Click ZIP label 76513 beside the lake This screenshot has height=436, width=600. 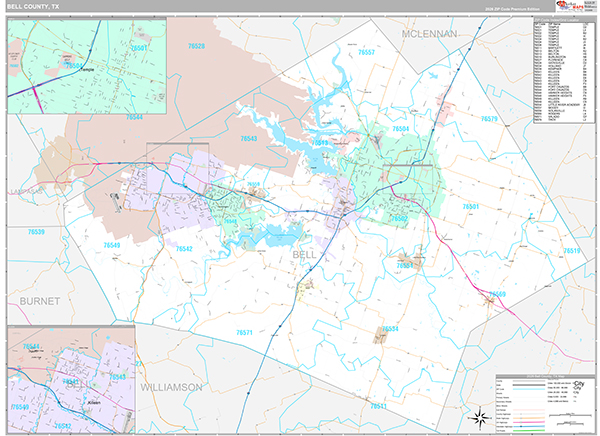[320, 143]
